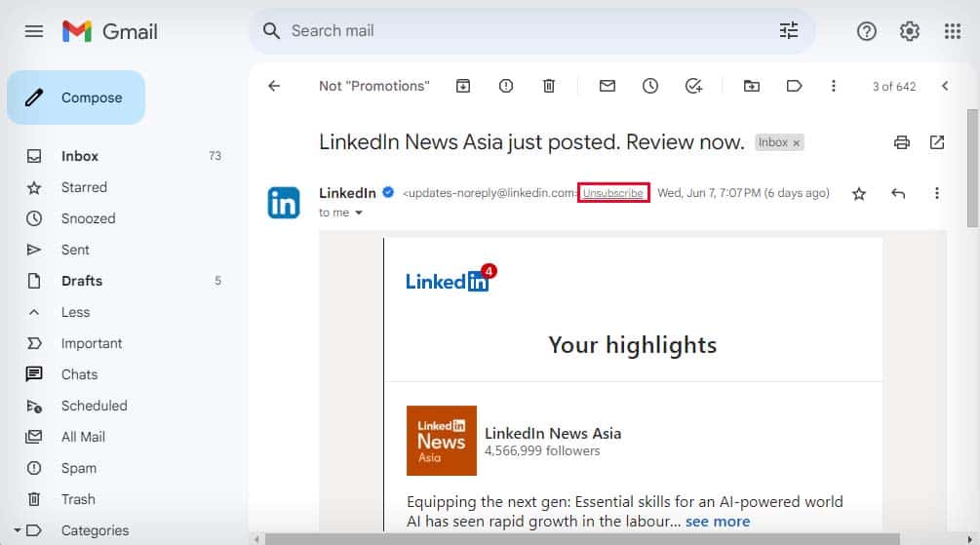The height and width of the screenshot is (545, 980).
Task: Reply to the LinkedIn email
Action: coord(898,194)
